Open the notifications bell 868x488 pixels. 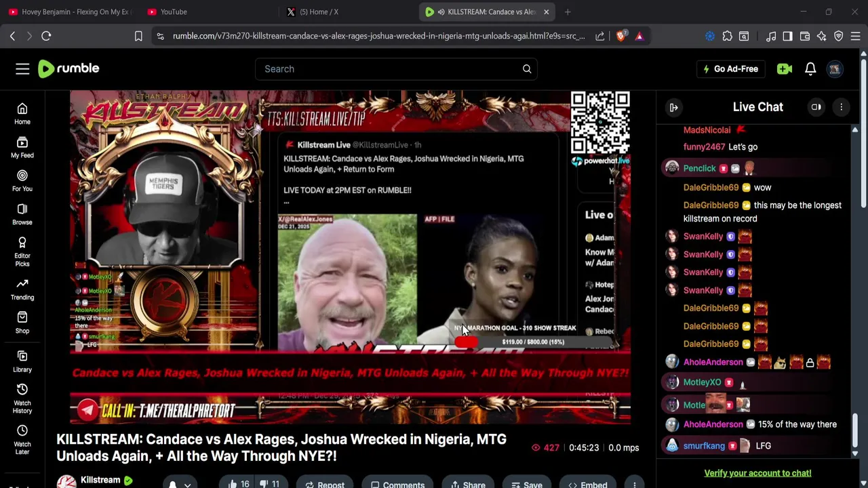tap(810, 68)
